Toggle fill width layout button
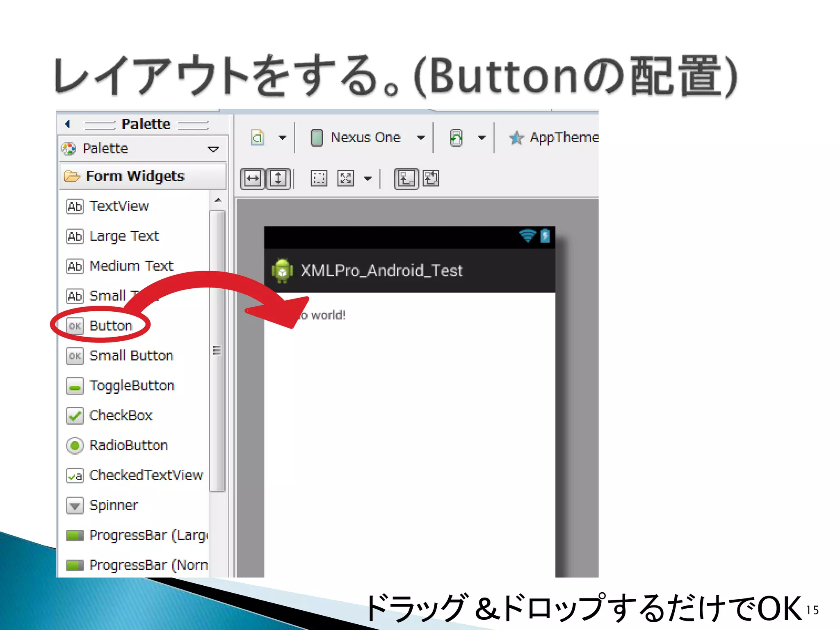 253,178
